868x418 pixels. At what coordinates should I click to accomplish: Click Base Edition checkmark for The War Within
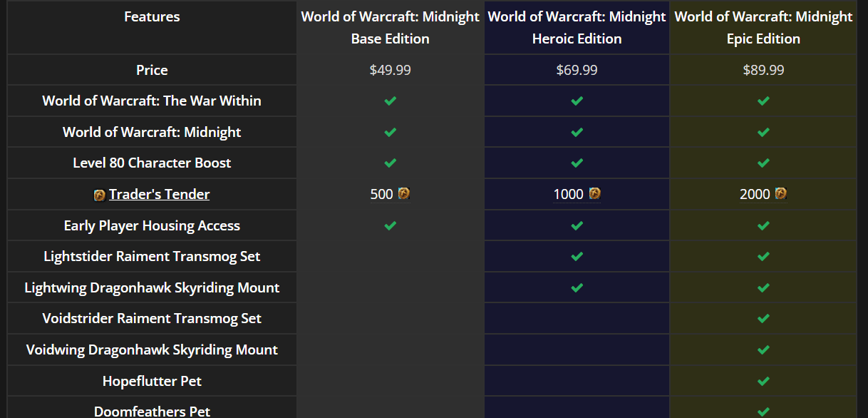[390, 101]
